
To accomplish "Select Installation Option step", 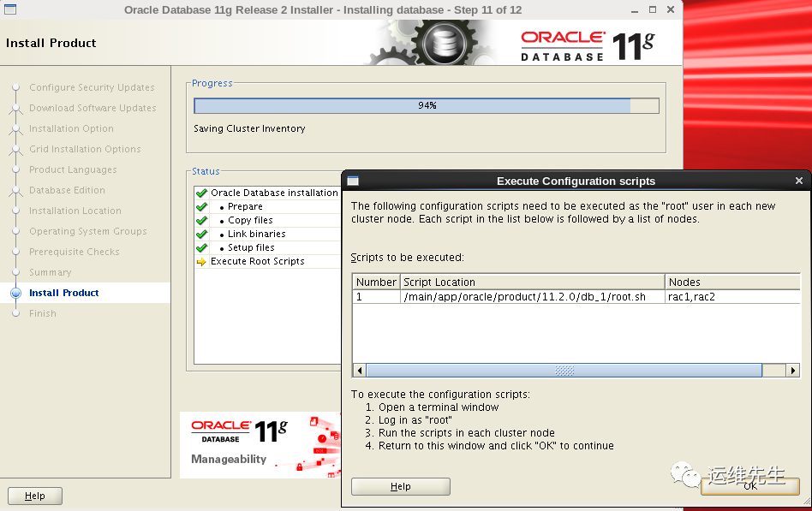I will (x=71, y=128).
